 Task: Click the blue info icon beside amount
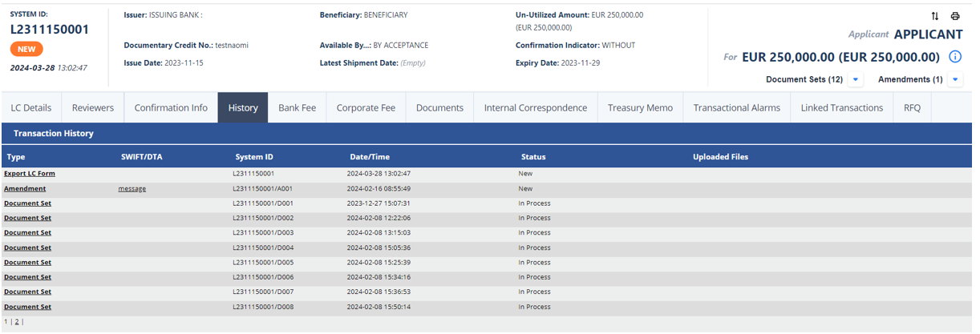tap(955, 57)
